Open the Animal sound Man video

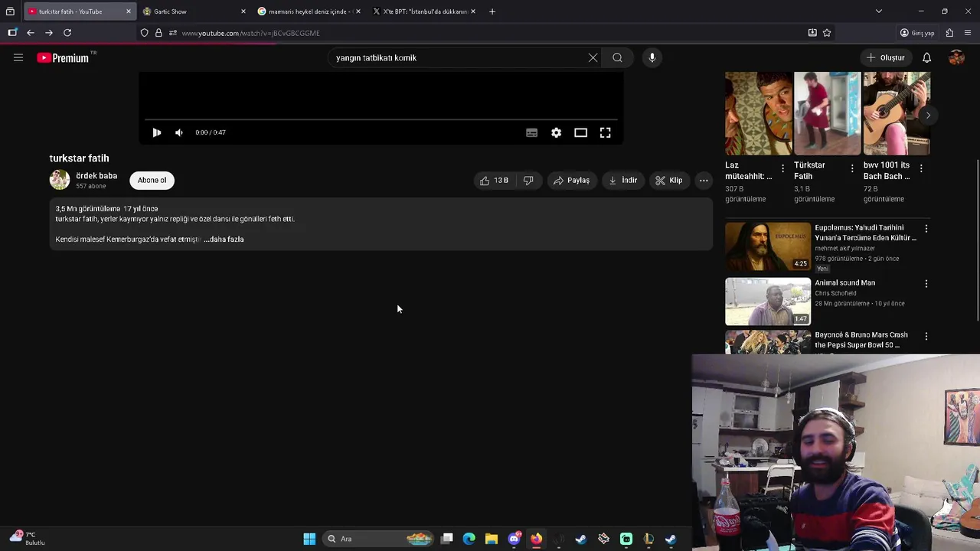click(768, 302)
